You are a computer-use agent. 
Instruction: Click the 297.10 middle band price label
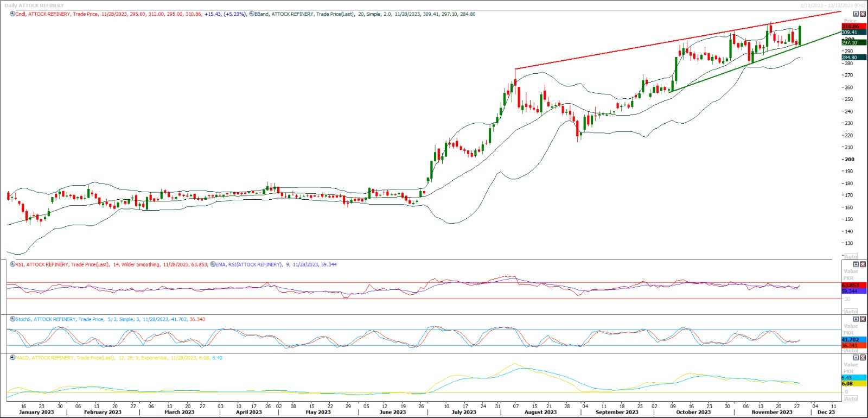click(854, 42)
